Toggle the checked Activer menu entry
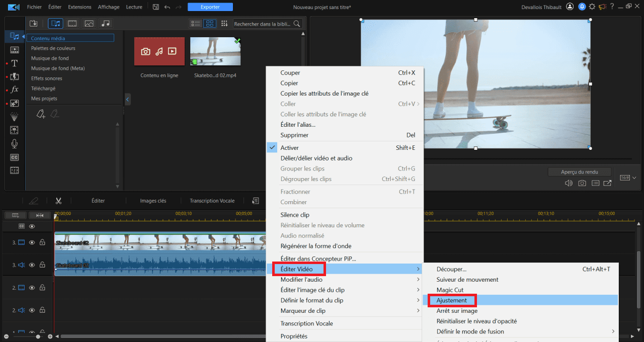This screenshot has height=342, width=644. click(345, 148)
